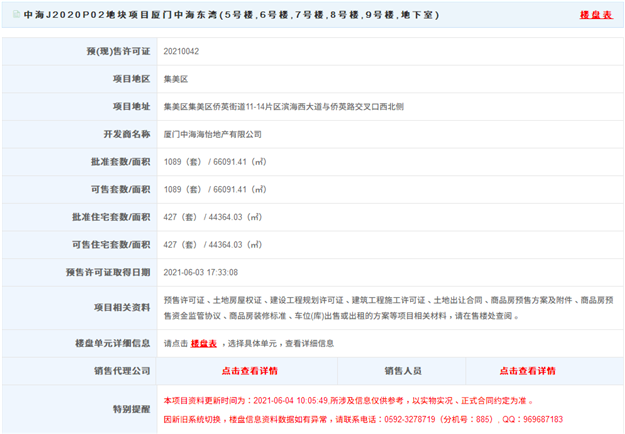Select the 批准住宅套数/面积 value 427 / 44364.03
The height and width of the screenshot is (434, 625).
pos(212,217)
